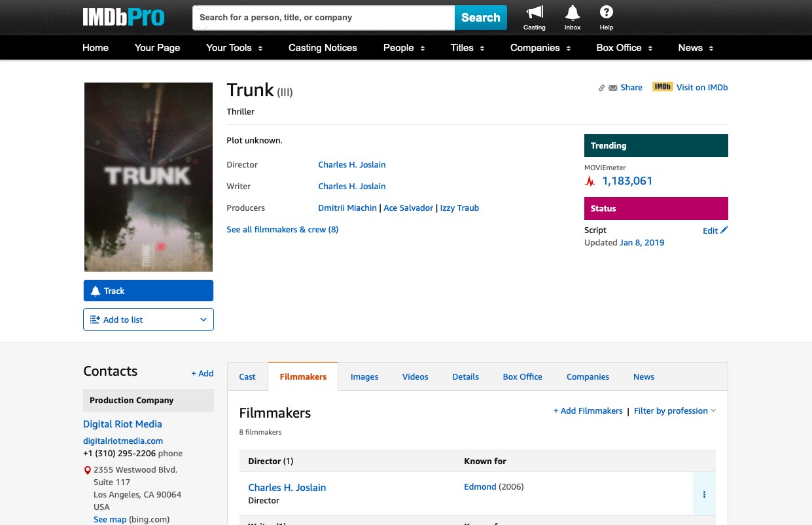The height and width of the screenshot is (525, 812).
Task: Click the blue Search button
Action: [481, 18]
